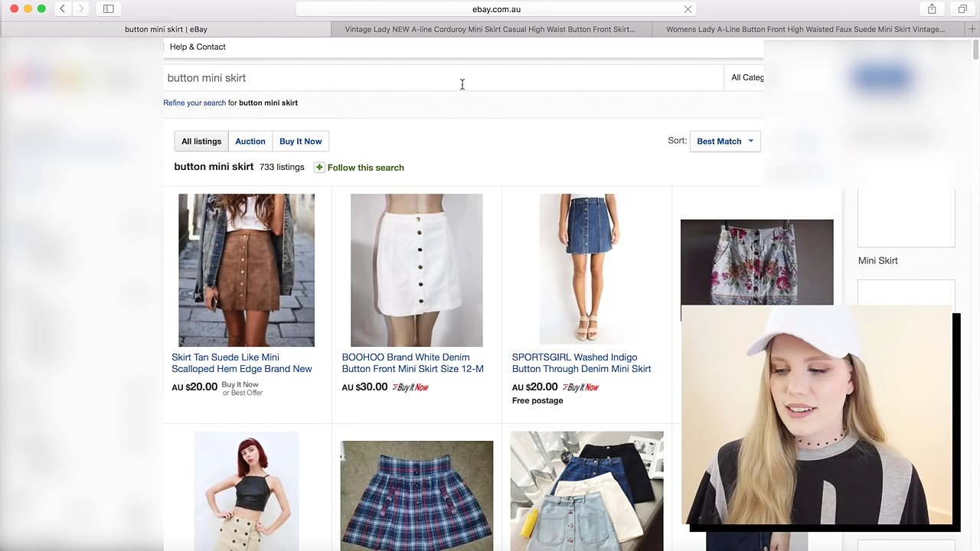The image size is (980, 551).
Task: Select the All listings filter tab
Action: click(201, 141)
